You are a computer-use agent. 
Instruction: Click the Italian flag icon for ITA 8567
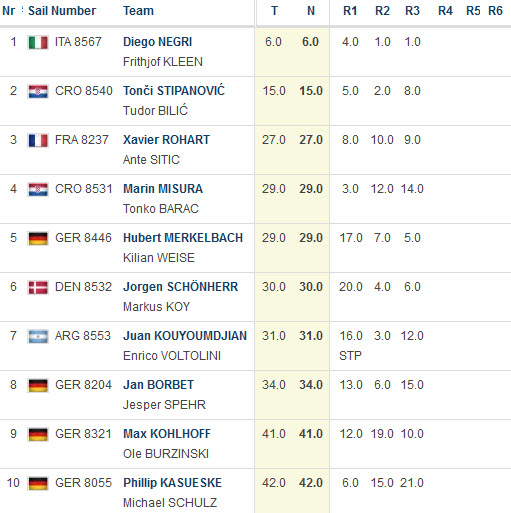pyautogui.click(x=38, y=43)
